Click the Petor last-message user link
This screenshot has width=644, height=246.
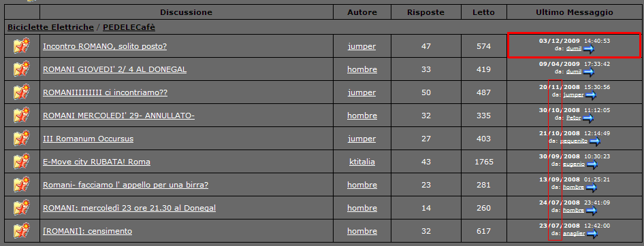tap(574, 118)
